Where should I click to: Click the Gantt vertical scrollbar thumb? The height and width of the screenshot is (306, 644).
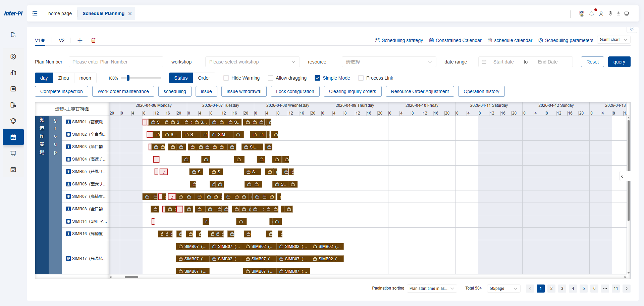628,170
